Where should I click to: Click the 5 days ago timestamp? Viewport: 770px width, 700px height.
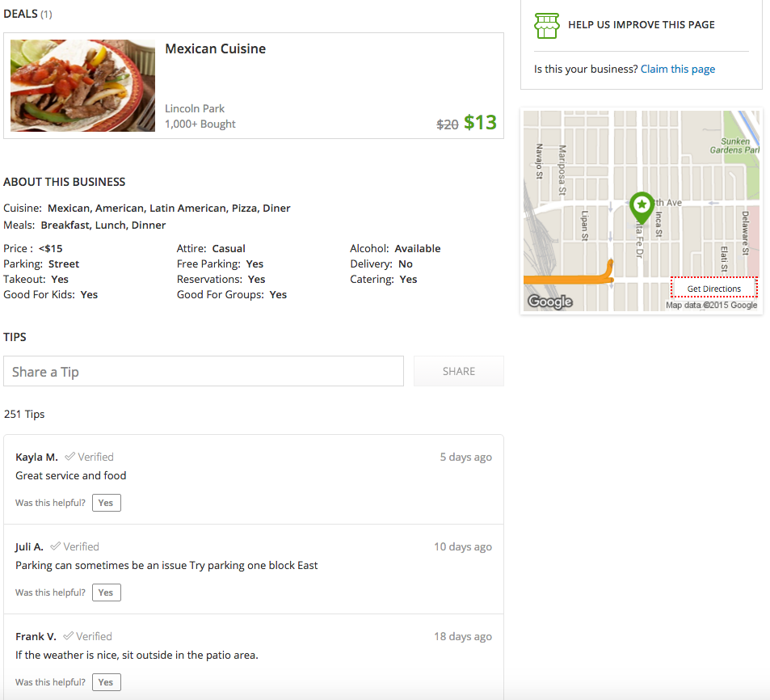(x=465, y=457)
